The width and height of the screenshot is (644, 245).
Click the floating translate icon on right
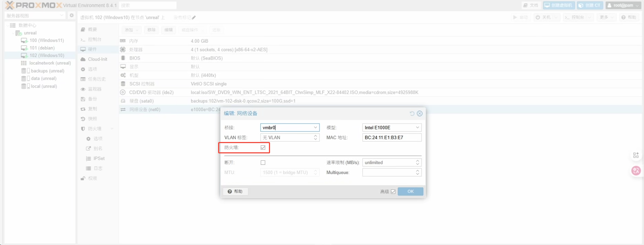click(636, 171)
